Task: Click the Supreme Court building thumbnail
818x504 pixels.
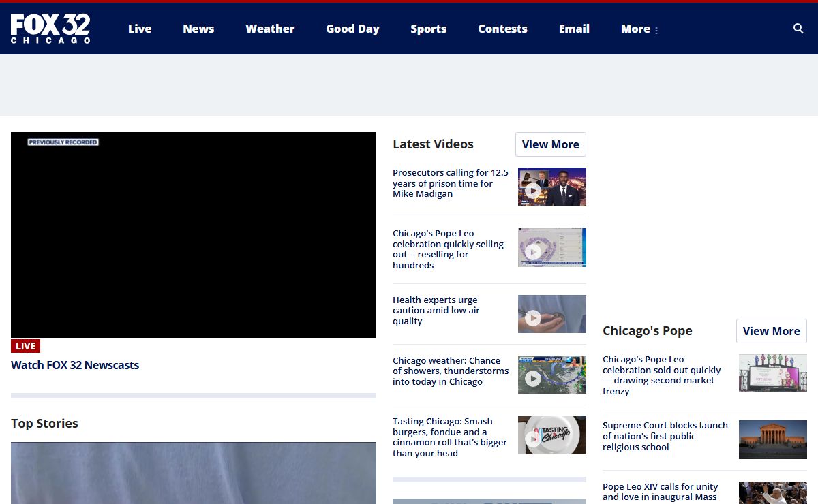Action: [x=773, y=439]
